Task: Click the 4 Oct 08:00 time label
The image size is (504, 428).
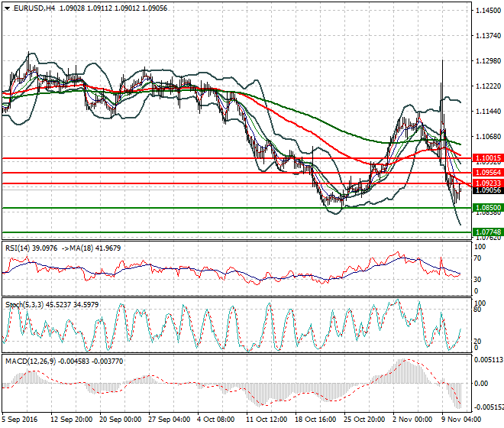Action: pos(215,420)
